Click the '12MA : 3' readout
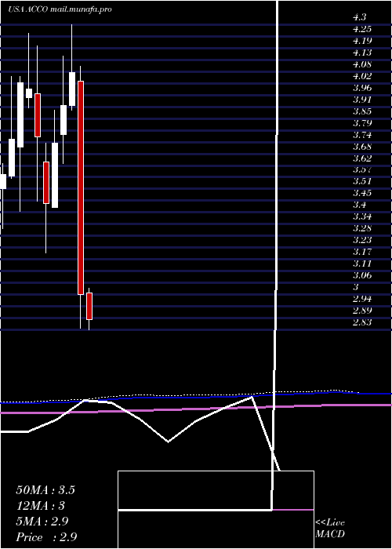The width and height of the screenshot is (392, 549). coord(41,506)
